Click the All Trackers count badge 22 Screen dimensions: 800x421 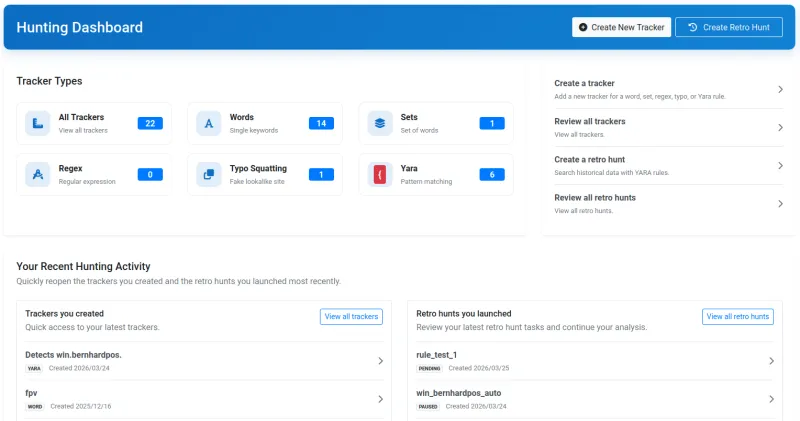coord(150,123)
